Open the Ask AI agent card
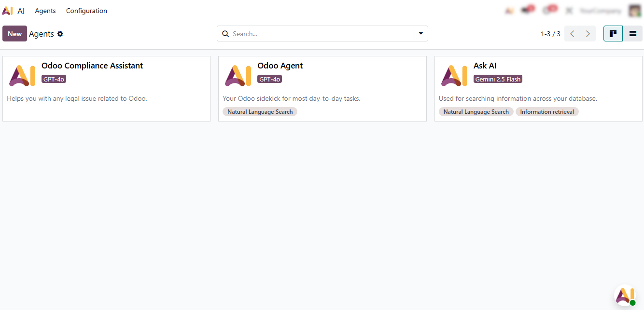644x310 pixels. click(538, 88)
